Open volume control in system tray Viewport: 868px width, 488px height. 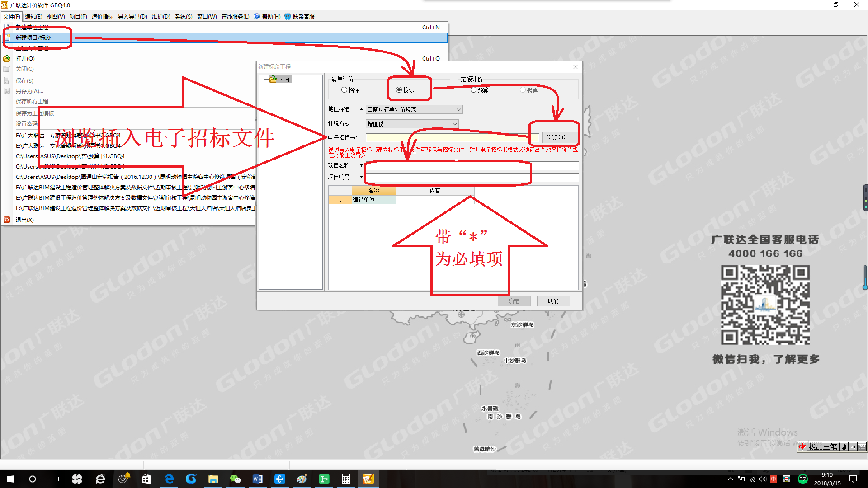(763, 479)
